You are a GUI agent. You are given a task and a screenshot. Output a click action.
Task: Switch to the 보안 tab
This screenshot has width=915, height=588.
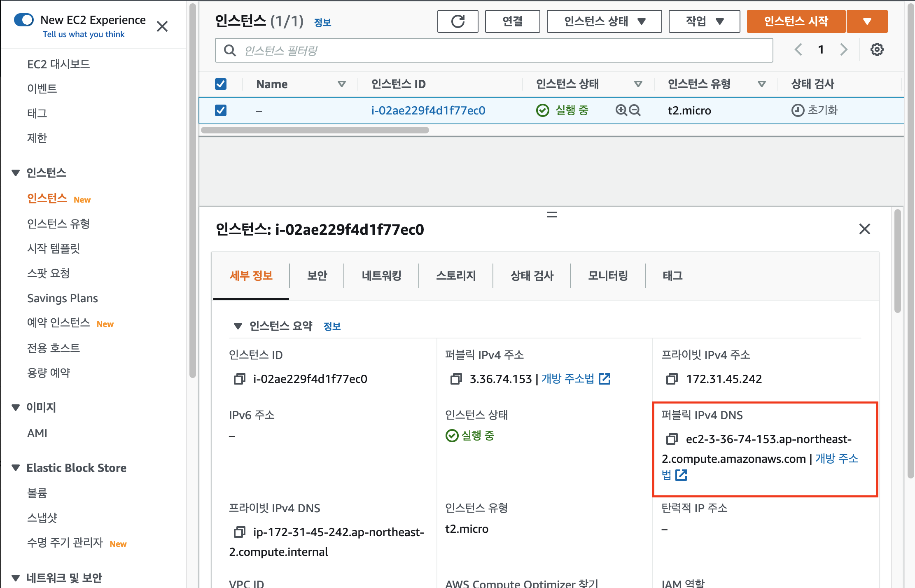tap(317, 275)
